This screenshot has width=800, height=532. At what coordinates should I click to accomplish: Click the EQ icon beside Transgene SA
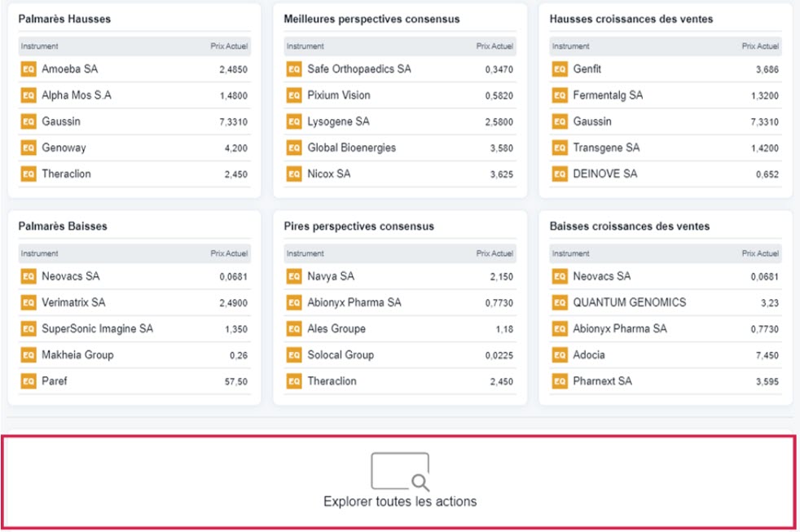(x=560, y=148)
